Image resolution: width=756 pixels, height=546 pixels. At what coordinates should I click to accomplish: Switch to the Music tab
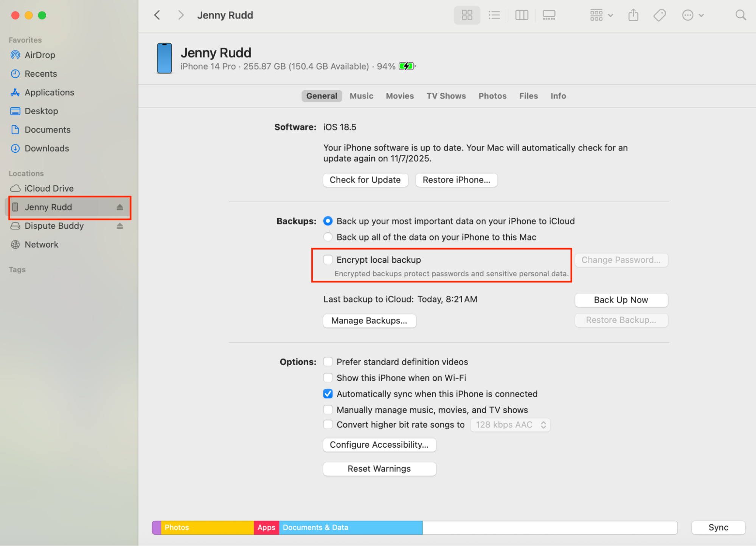361,96
